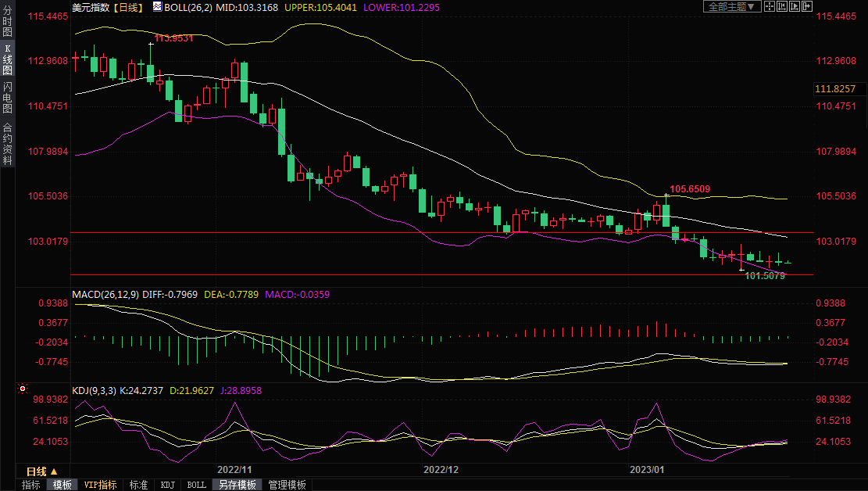Switch to 标准 template
Screen dimensions: 868x491
[138, 485]
